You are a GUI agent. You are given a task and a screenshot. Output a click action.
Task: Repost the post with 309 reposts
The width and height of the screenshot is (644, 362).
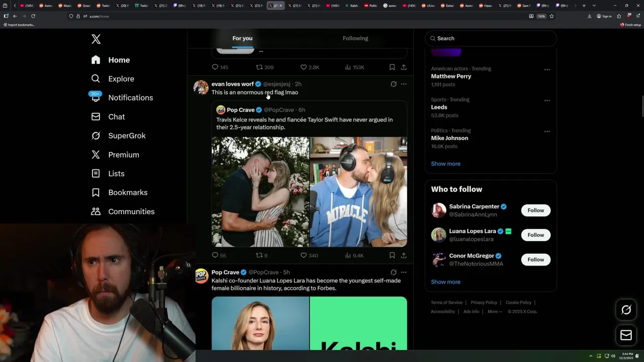coord(265,67)
